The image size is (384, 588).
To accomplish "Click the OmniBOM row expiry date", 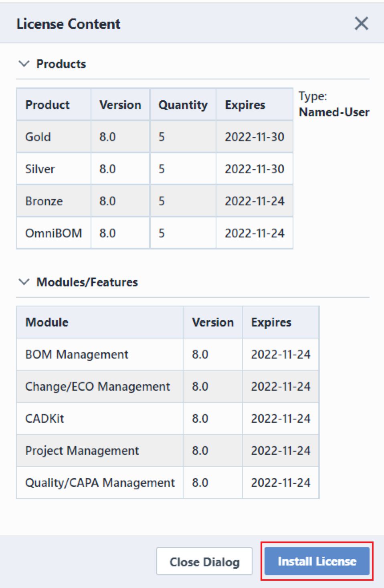I will 255,233.
